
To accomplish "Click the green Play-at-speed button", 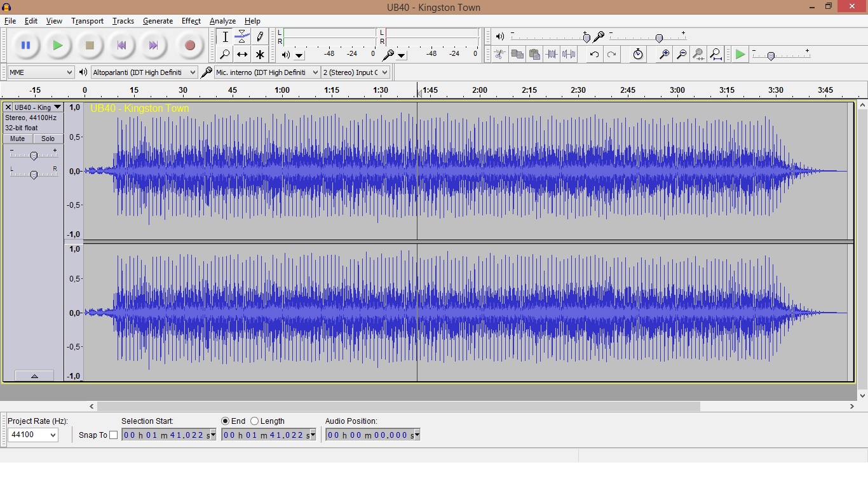I will click(740, 55).
